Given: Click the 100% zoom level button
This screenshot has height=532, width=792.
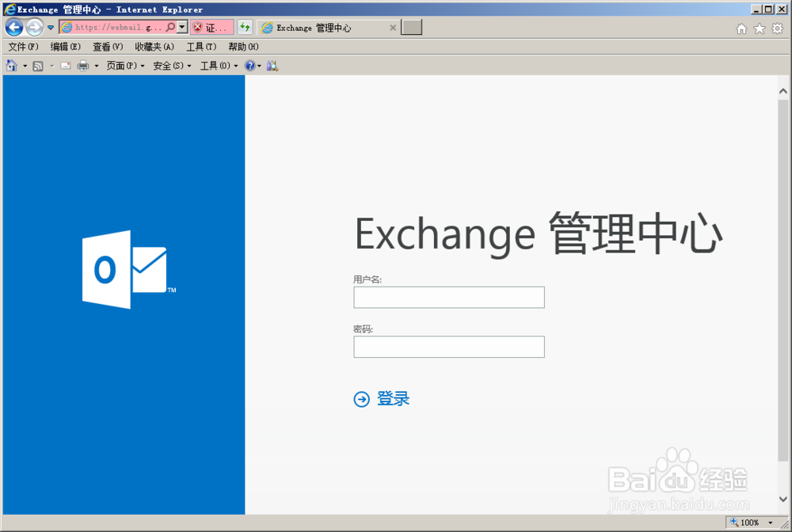Looking at the screenshot, I should click(x=745, y=522).
